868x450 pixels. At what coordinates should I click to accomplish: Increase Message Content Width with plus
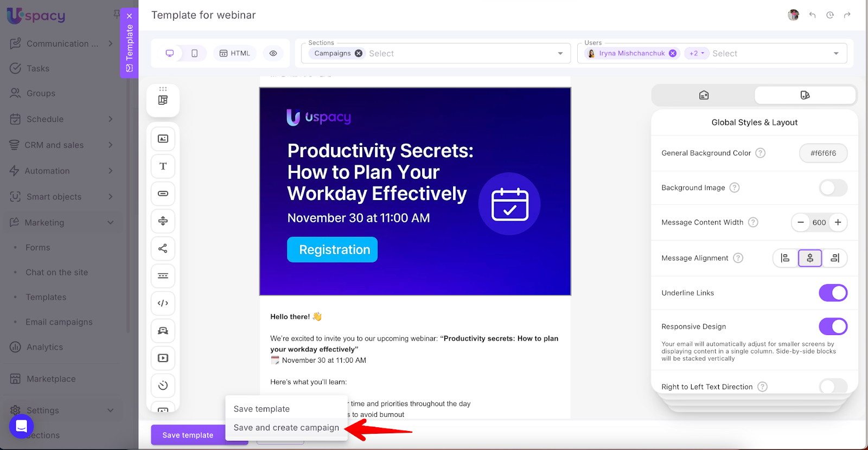coord(838,222)
